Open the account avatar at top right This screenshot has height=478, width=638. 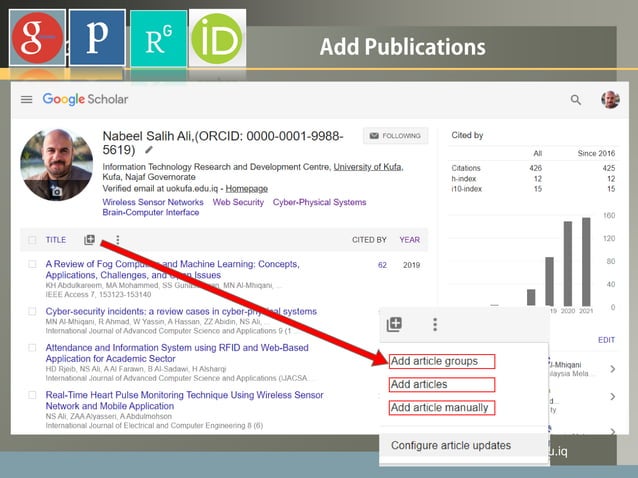pos(610,100)
